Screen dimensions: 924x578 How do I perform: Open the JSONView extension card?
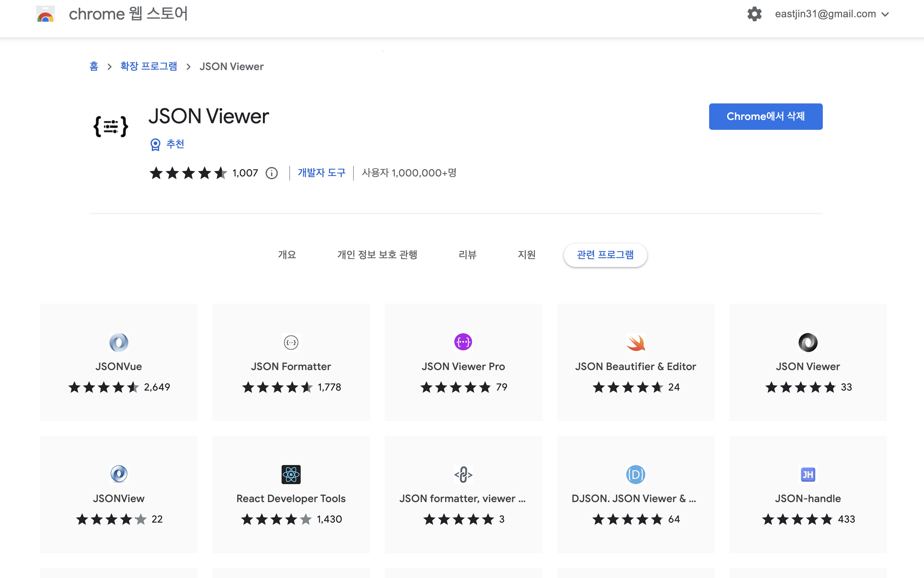(118, 494)
